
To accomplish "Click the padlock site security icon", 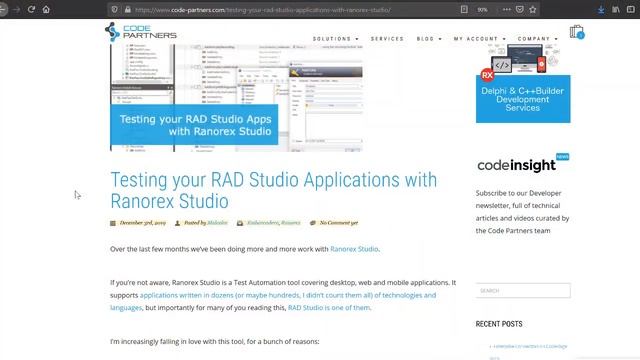I will pyautogui.click(x=128, y=9).
